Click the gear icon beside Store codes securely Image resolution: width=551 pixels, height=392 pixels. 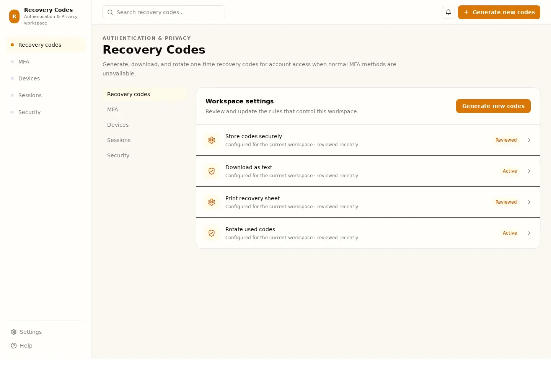point(212,140)
